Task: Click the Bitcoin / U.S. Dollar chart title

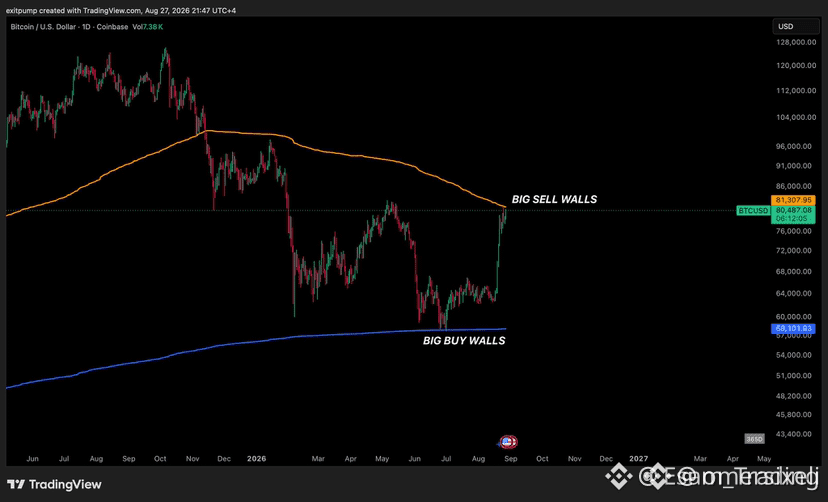Action: pos(69,26)
